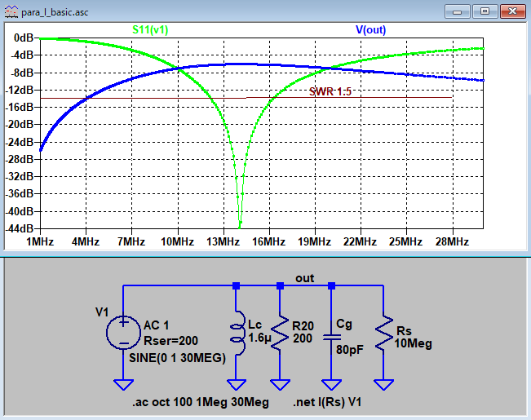Click the junction node above Cg capacitor

pos(331,286)
